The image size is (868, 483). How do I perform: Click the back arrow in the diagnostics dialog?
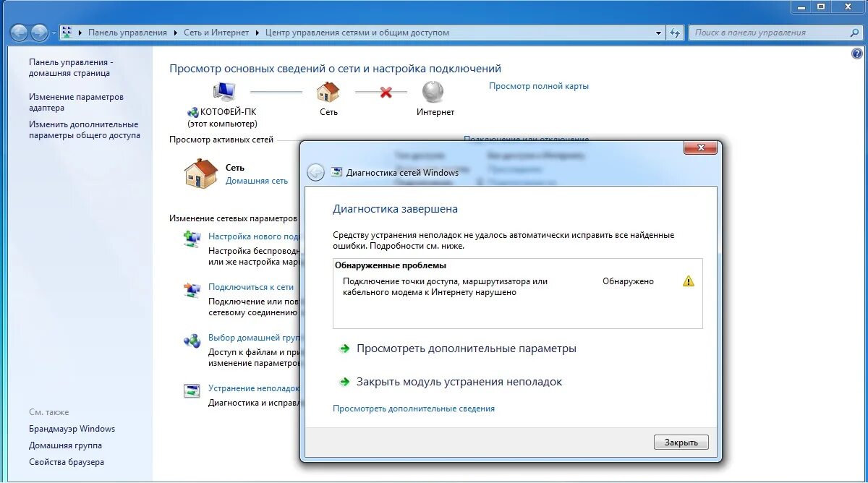click(x=315, y=172)
